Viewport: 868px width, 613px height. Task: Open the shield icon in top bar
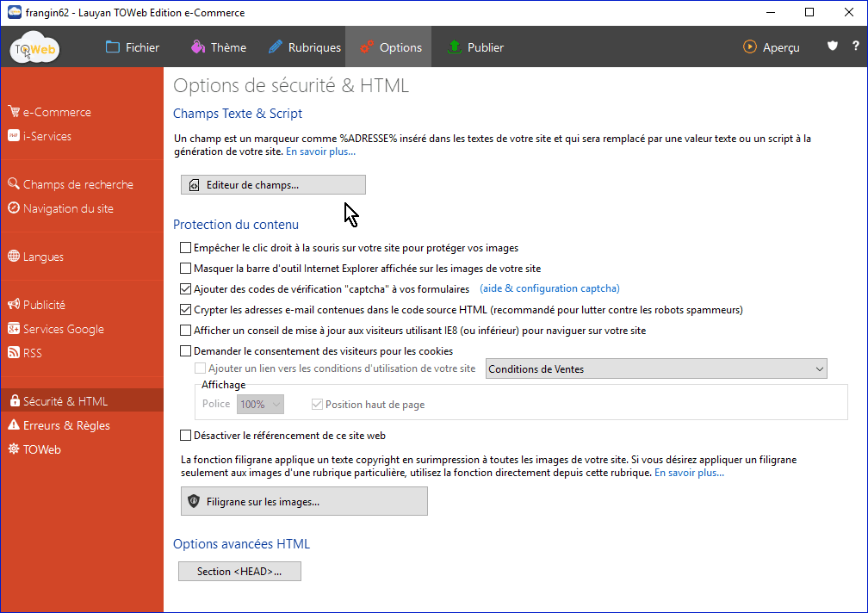tap(832, 46)
